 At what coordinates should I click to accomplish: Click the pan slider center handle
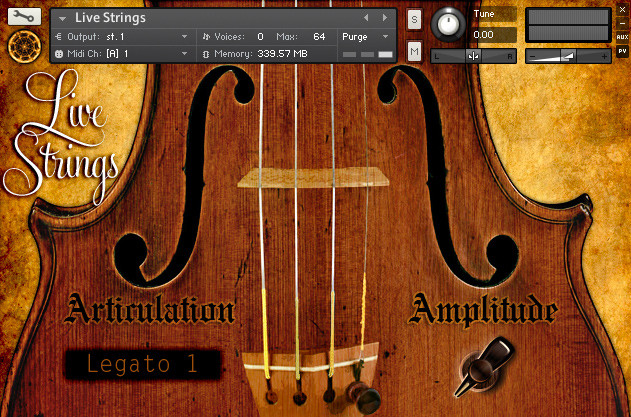473,57
